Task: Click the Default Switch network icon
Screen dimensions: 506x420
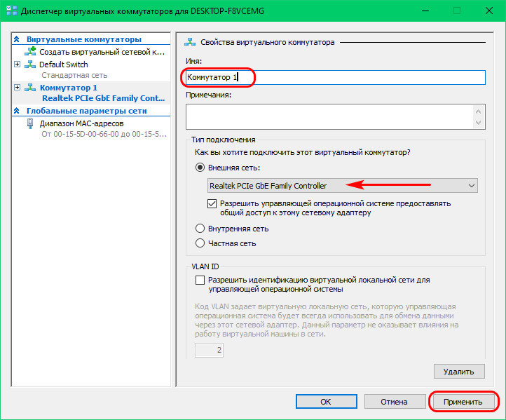Action: [30, 65]
